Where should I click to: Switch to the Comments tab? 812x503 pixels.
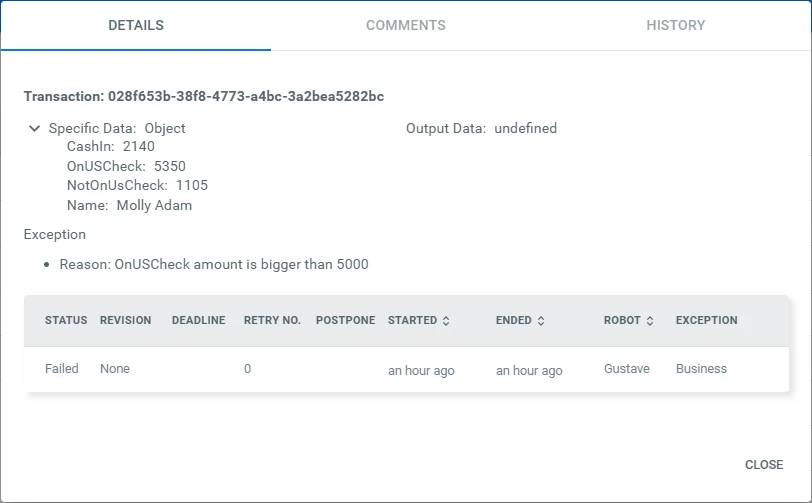coord(405,25)
